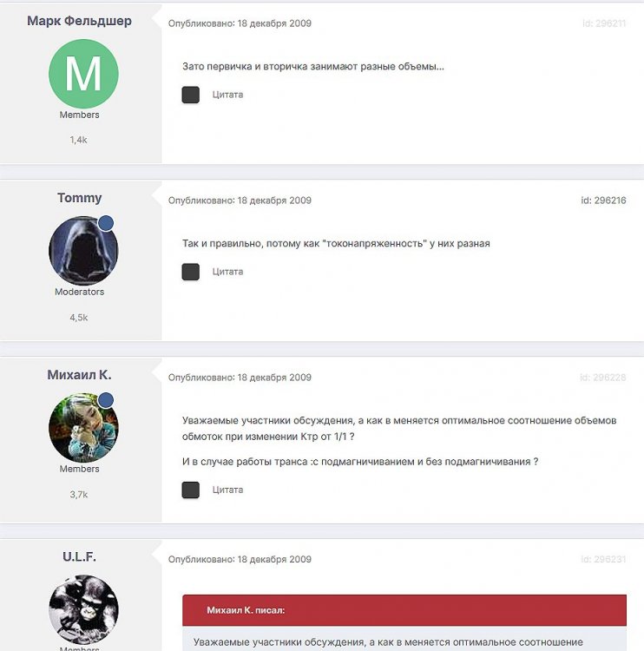Viewport: 644px width, 651px height.
Task: Open Tommy's hooded figure avatar
Action: coord(83,251)
